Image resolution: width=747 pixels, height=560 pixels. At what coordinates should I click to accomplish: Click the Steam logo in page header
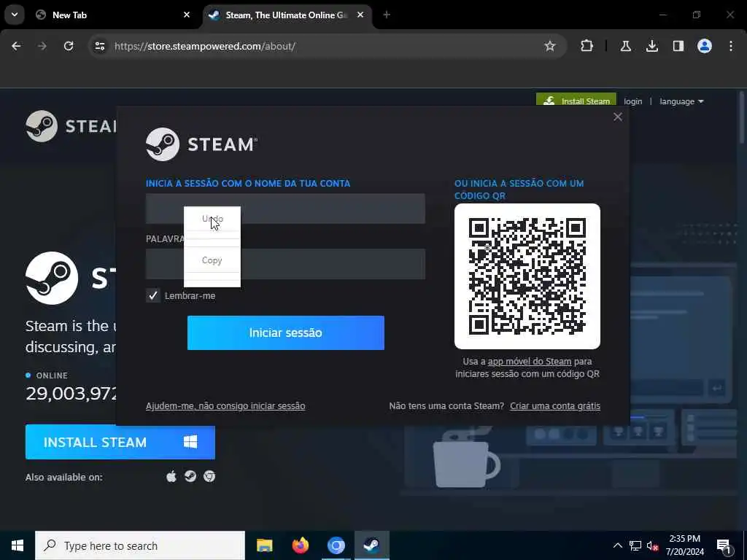click(71, 126)
